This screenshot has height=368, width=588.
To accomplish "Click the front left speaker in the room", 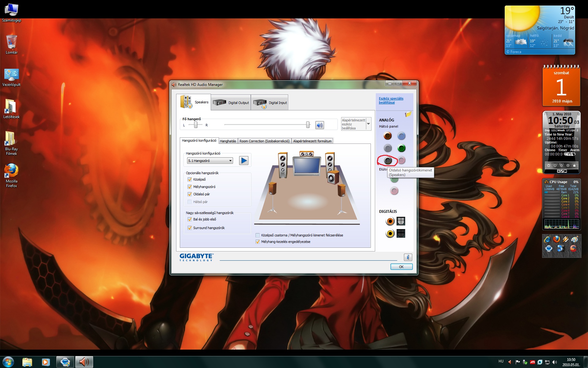I will [282, 165].
